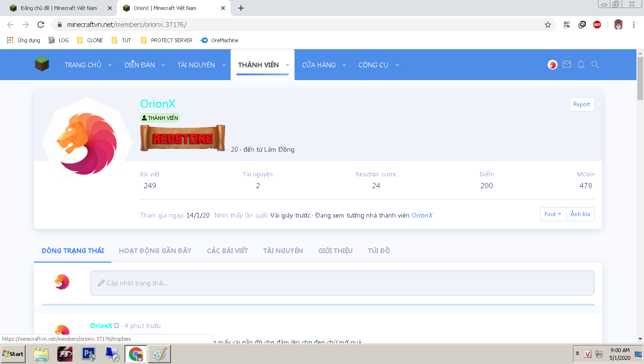
Task: Click the MCoin value 478
Action: 586,186
